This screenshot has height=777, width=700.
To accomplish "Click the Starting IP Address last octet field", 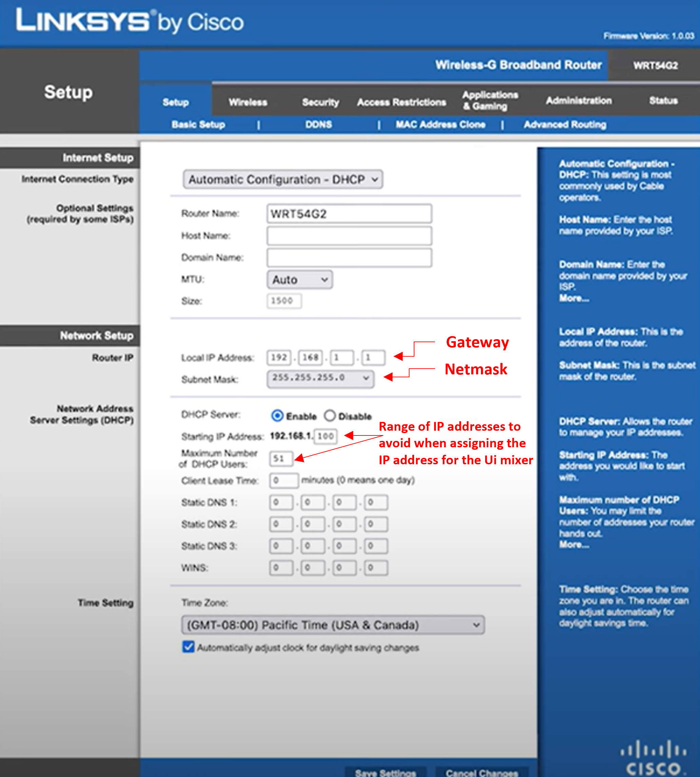I will point(326,436).
